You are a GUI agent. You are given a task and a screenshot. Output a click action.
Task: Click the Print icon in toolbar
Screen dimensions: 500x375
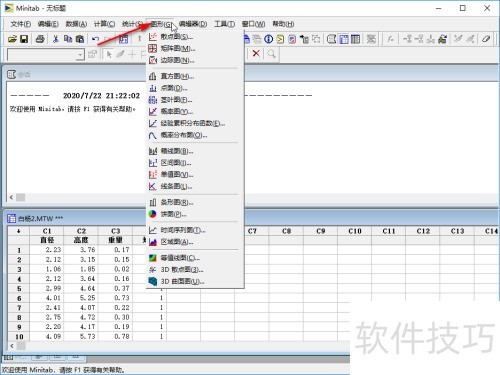[x=40, y=39]
